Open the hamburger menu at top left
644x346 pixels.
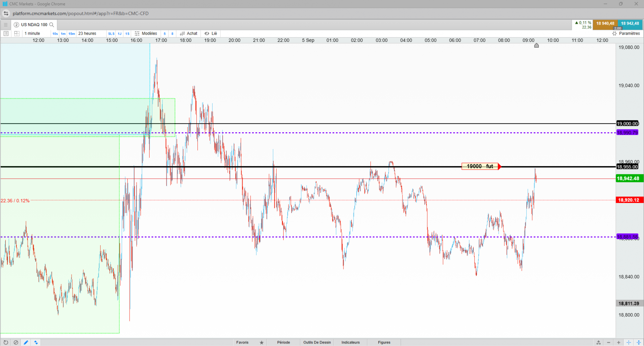click(x=5, y=25)
